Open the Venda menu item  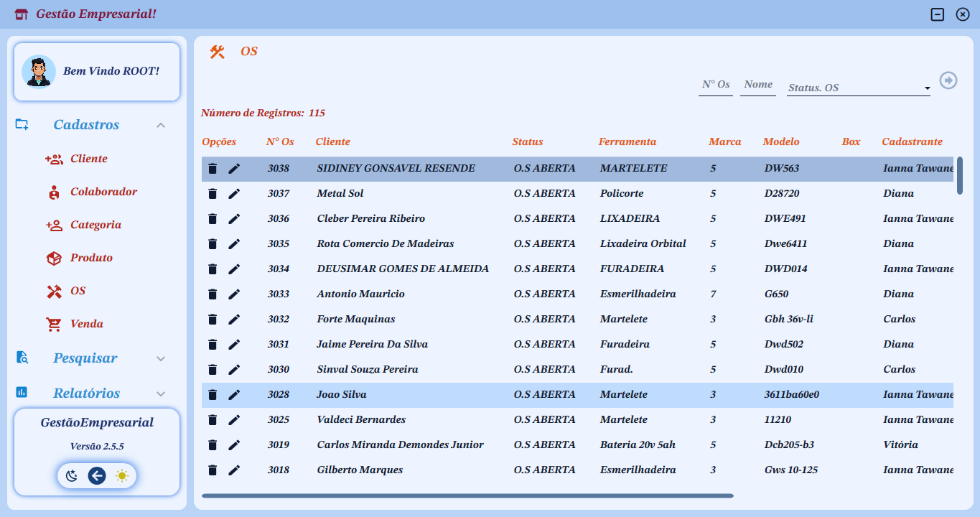click(x=86, y=324)
